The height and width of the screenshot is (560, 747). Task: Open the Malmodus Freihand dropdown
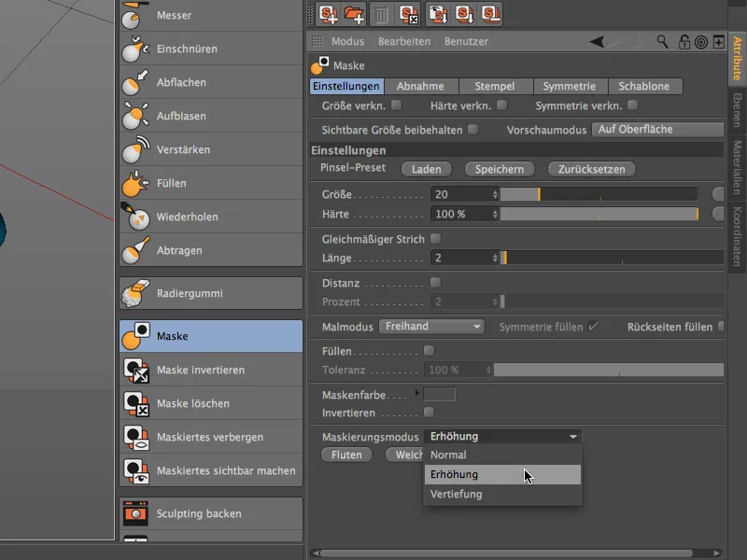(x=431, y=327)
